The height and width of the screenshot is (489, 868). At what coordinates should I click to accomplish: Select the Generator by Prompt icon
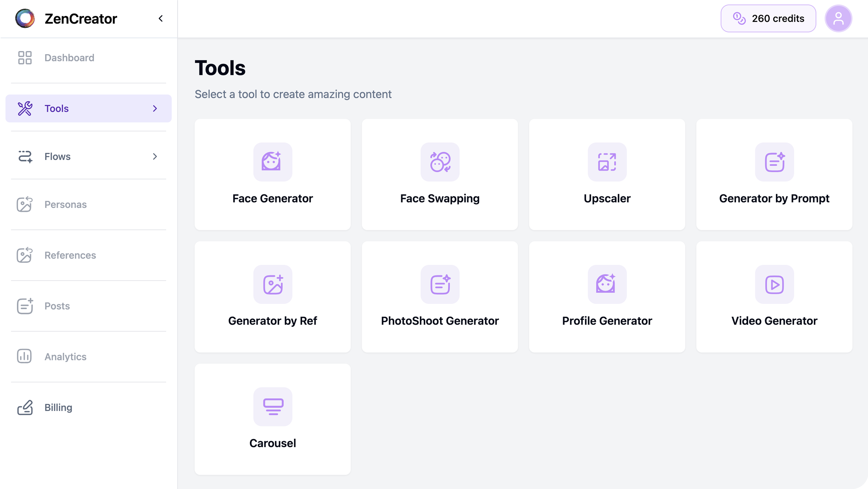[x=774, y=162]
